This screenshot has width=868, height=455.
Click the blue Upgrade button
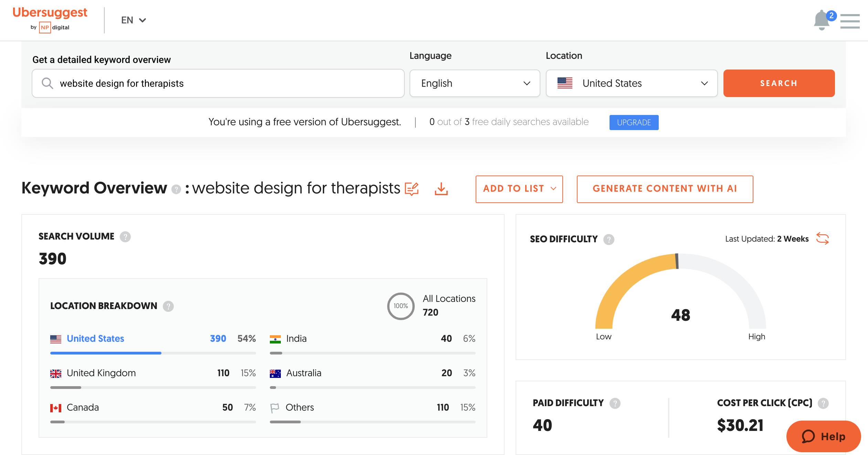634,123
